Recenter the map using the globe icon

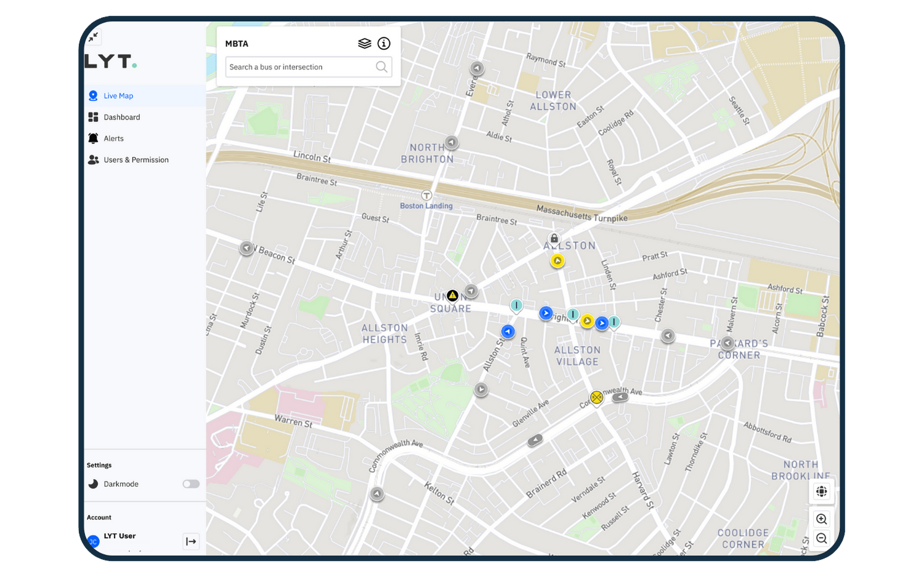tap(822, 492)
